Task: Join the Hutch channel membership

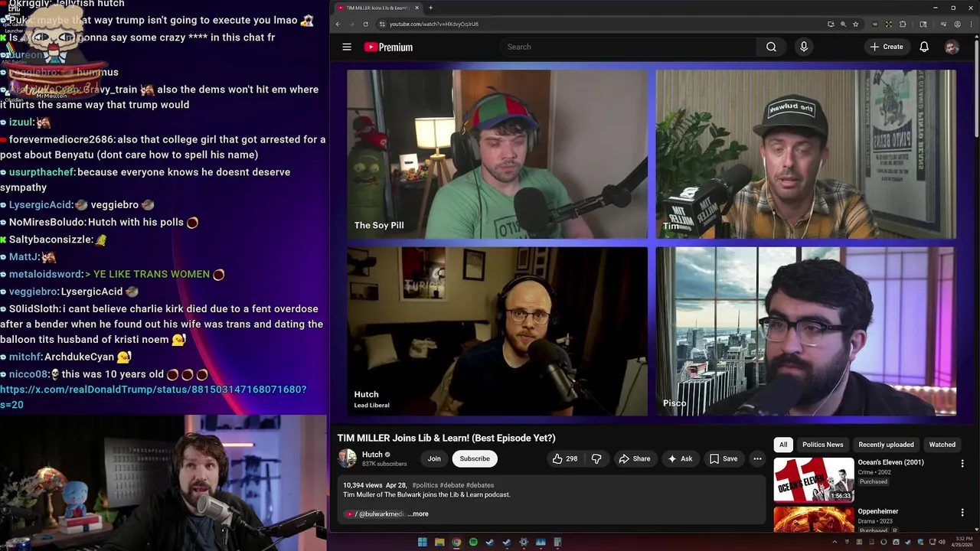Action: click(434, 458)
